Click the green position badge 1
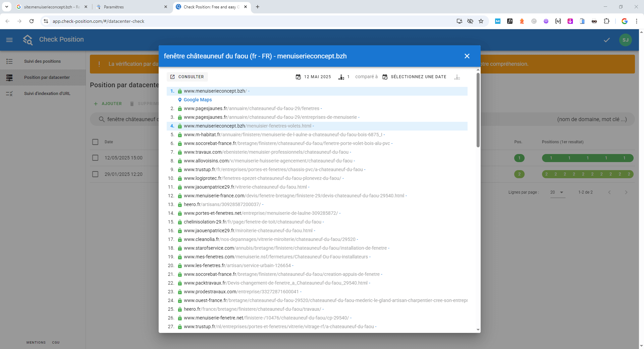Screen dimensions: 644x349 [x=519, y=158]
